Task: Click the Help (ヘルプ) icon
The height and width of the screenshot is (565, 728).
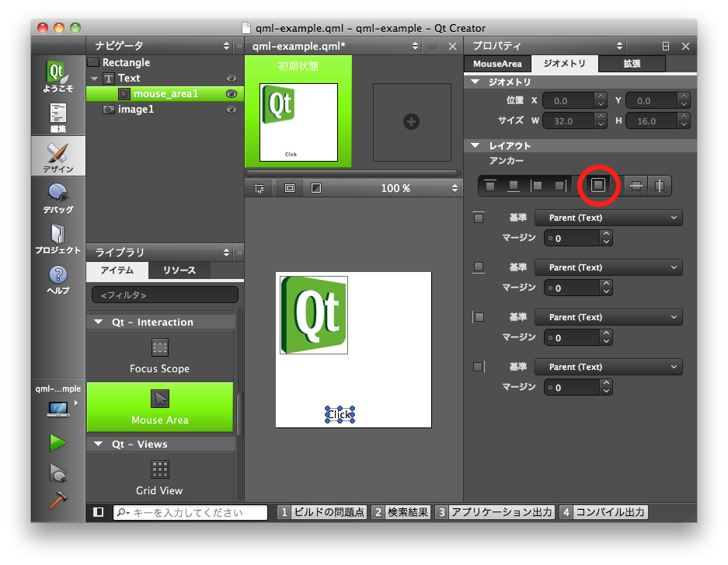Action: 57,278
